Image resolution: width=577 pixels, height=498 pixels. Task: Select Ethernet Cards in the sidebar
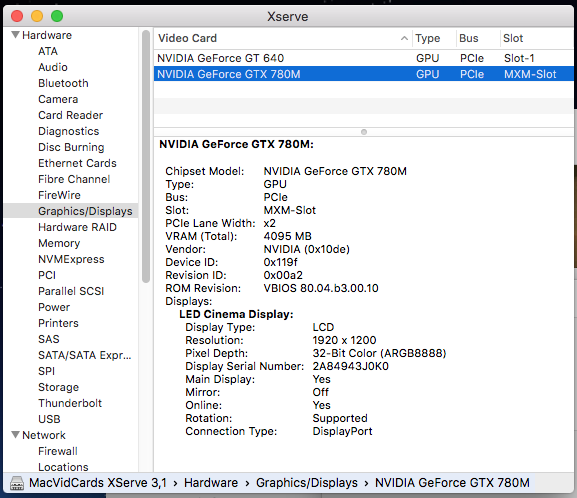[x=77, y=163]
